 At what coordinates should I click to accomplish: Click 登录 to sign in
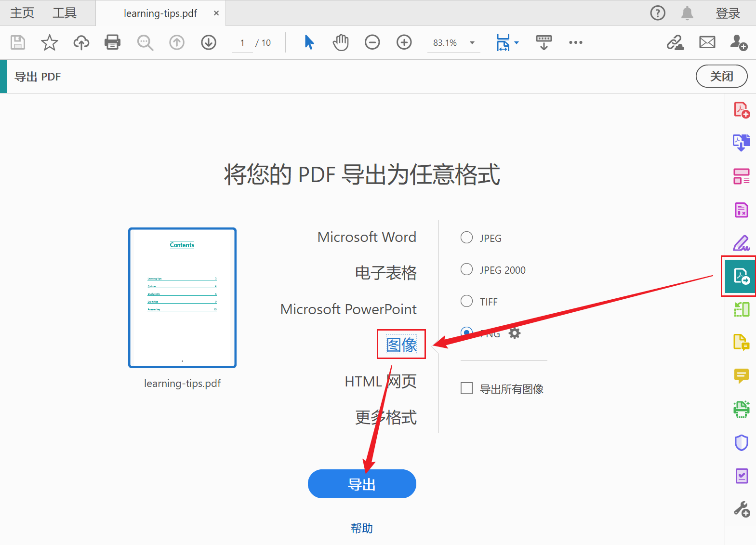pyautogui.click(x=728, y=13)
